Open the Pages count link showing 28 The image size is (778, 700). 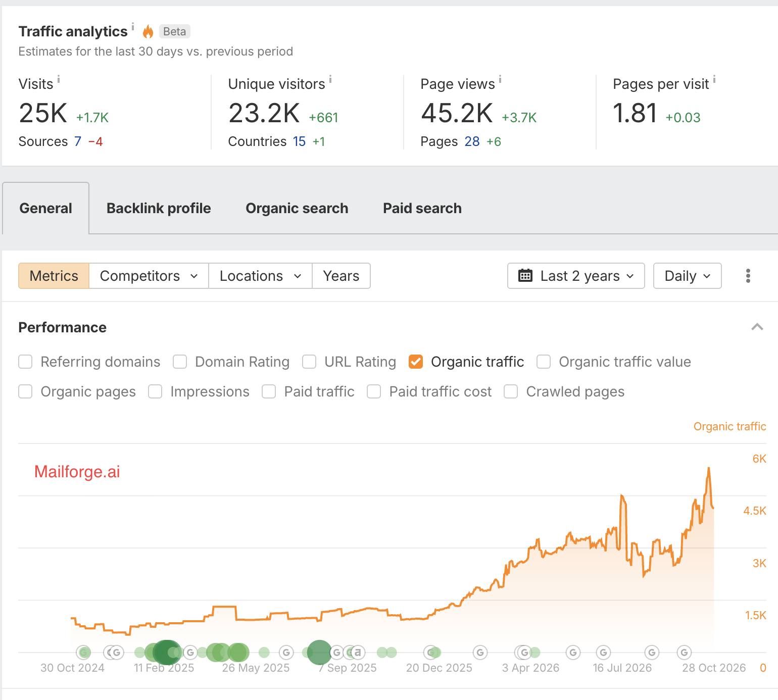tap(472, 141)
